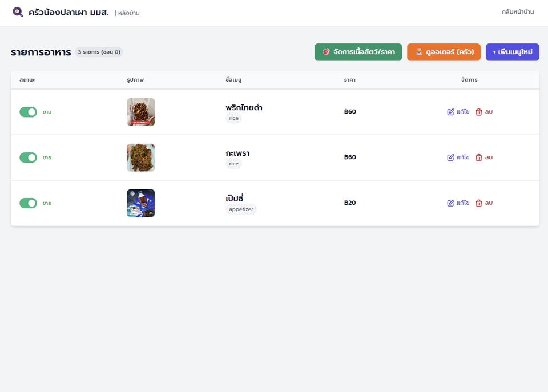This screenshot has width=548, height=392.
Task: Open จัดการเนื้อสัตว์/ราคา page
Action: pyautogui.click(x=358, y=52)
